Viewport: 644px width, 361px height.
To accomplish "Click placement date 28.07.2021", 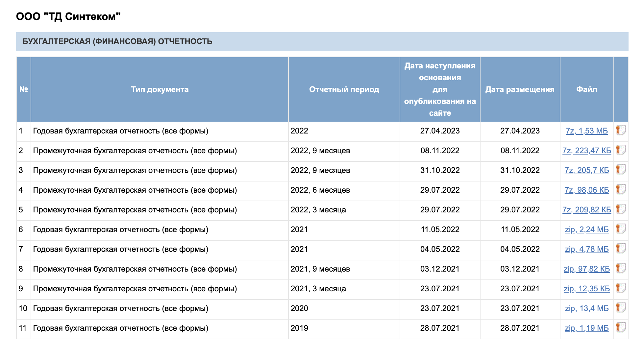I will point(520,328).
